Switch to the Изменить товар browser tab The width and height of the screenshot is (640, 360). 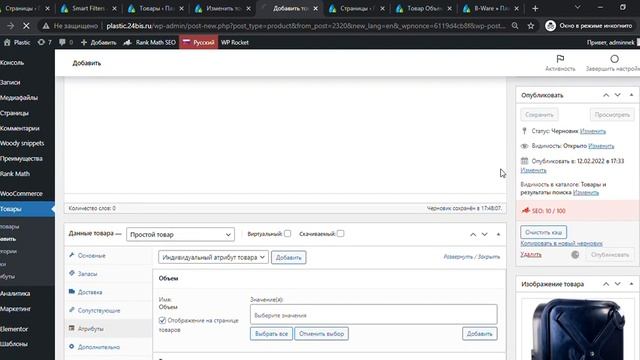[222, 8]
